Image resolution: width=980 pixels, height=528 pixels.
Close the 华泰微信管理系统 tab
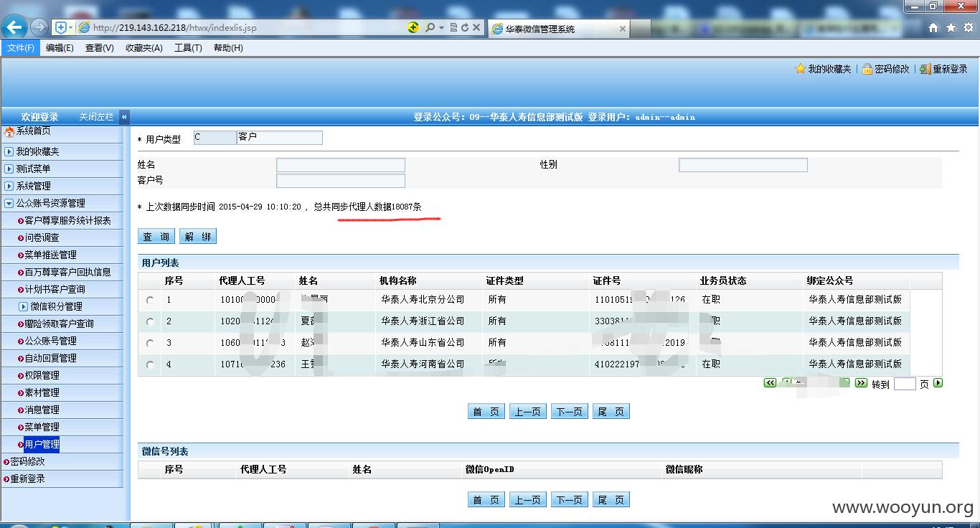click(x=622, y=29)
